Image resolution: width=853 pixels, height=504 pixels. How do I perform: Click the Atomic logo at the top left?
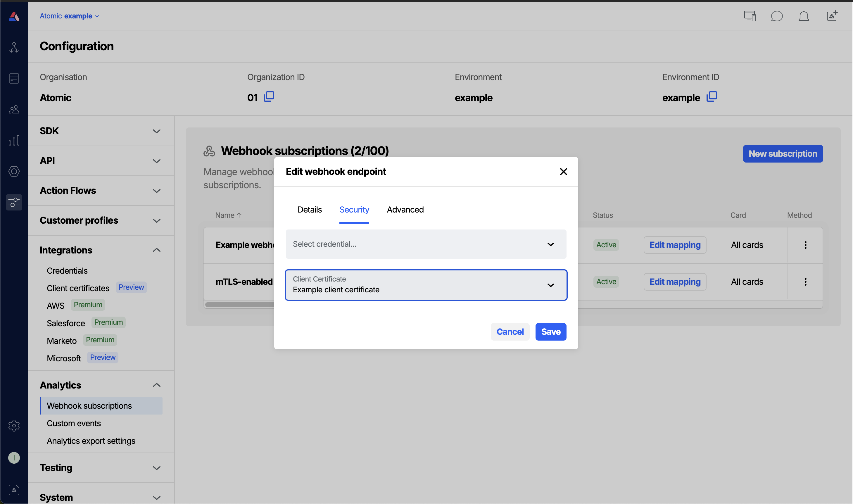[13, 16]
